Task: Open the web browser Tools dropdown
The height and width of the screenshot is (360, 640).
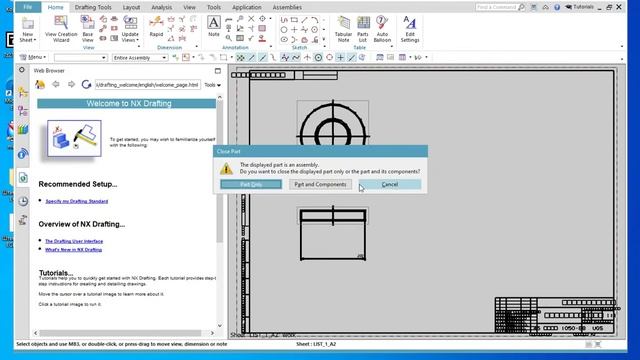Action: coord(212,85)
